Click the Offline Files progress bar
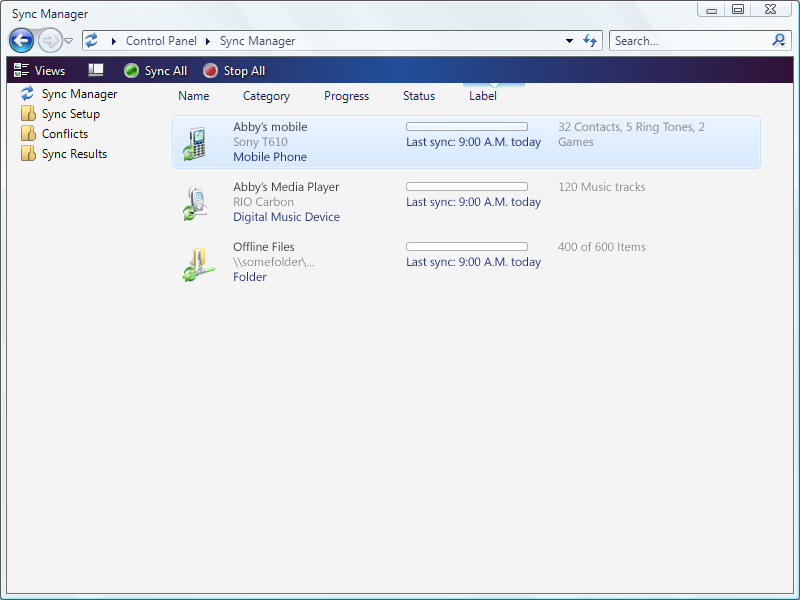This screenshot has height=600, width=800. click(467, 247)
